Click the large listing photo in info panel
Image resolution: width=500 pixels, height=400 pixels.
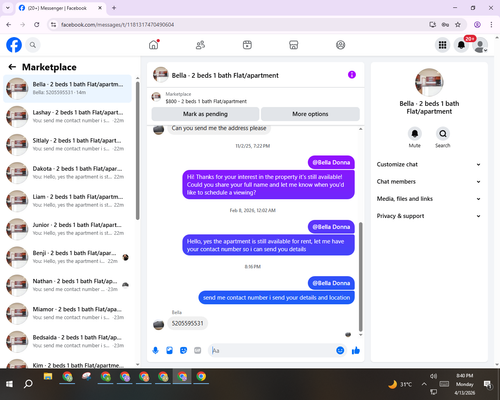tap(429, 82)
